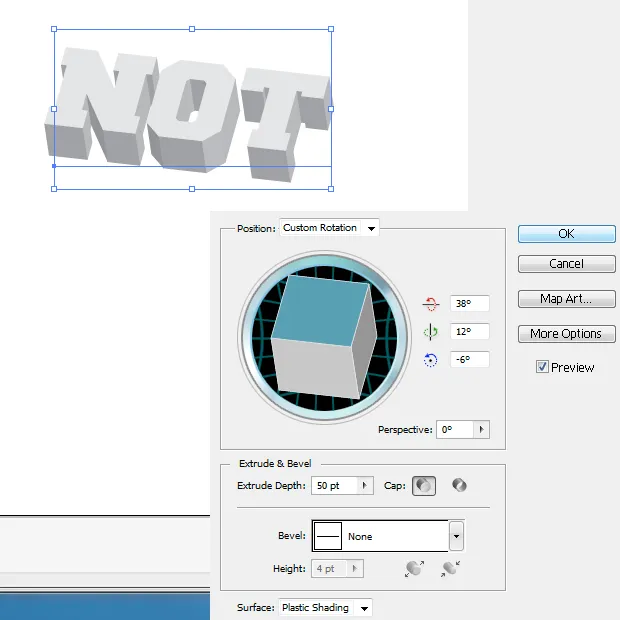
Task: Click the Z-axis rotation icon
Action: [431, 360]
